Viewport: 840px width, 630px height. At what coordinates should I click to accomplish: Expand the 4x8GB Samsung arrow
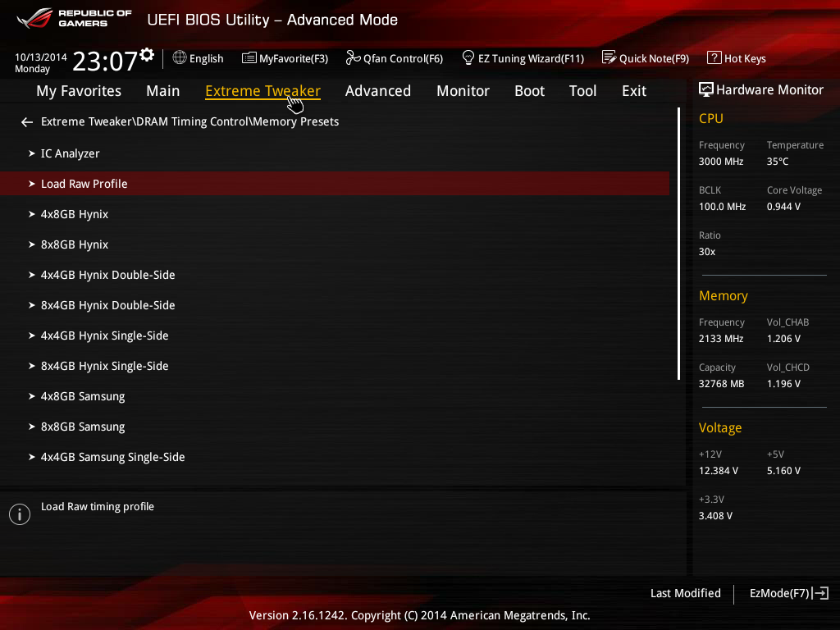pyautogui.click(x=32, y=396)
